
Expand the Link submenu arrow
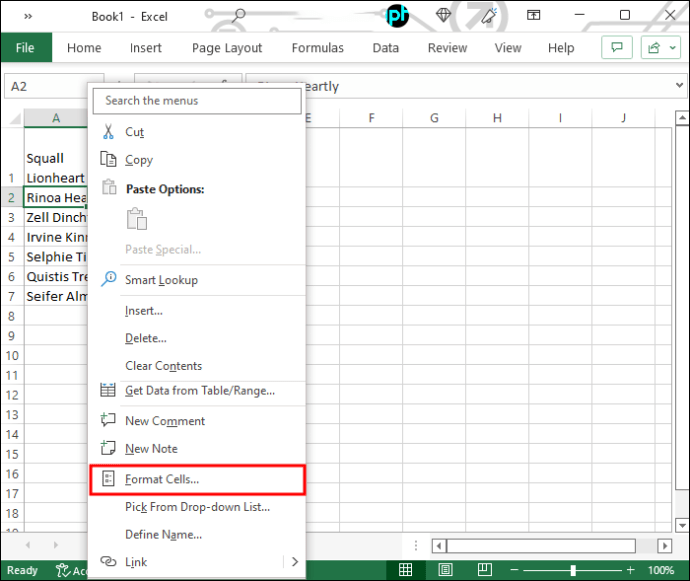click(x=295, y=561)
